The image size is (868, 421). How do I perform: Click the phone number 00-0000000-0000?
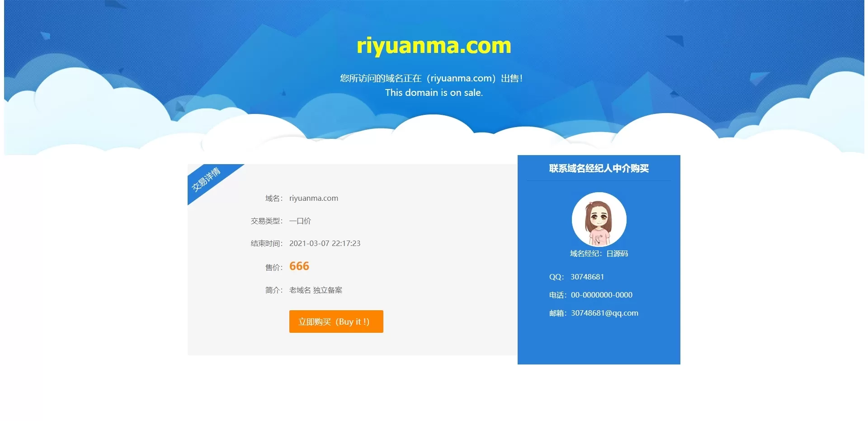[x=602, y=295]
